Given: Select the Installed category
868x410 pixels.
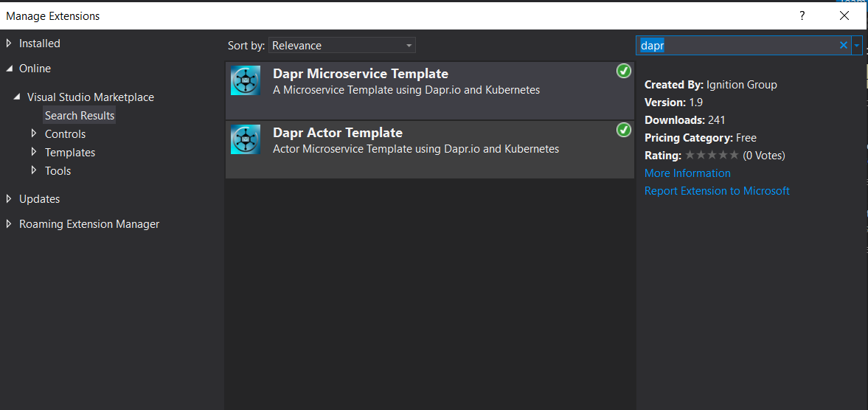Looking at the screenshot, I should click(x=40, y=44).
